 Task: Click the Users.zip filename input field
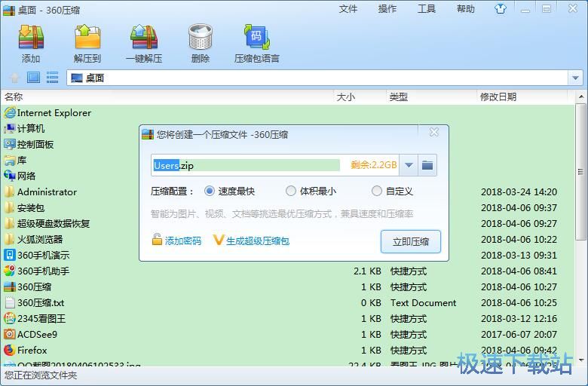[x=247, y=165]
